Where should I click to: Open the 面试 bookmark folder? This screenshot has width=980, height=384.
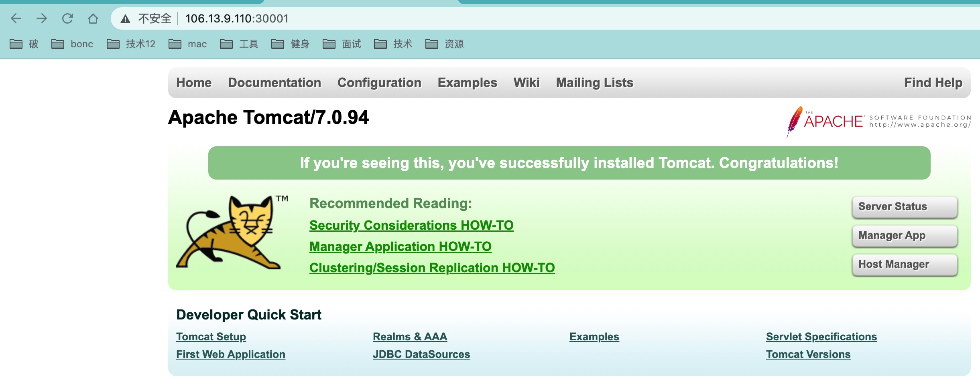(342, 44)
